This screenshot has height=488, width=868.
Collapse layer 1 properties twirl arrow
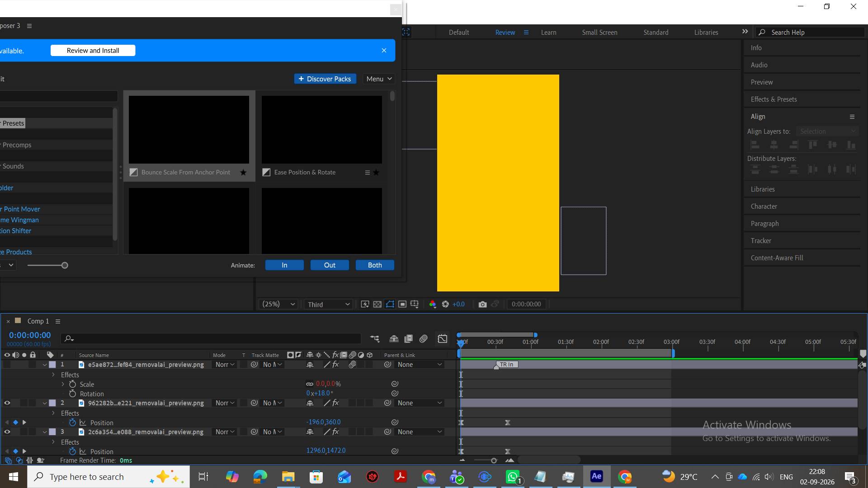[45, 365]
